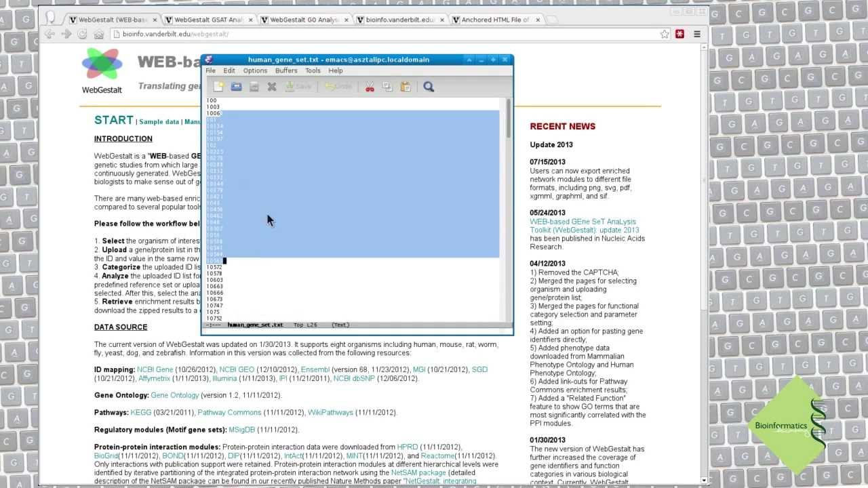868x488 pixels.
Task: Click the close buffer X icon in emacs
Action: (272, 87)
